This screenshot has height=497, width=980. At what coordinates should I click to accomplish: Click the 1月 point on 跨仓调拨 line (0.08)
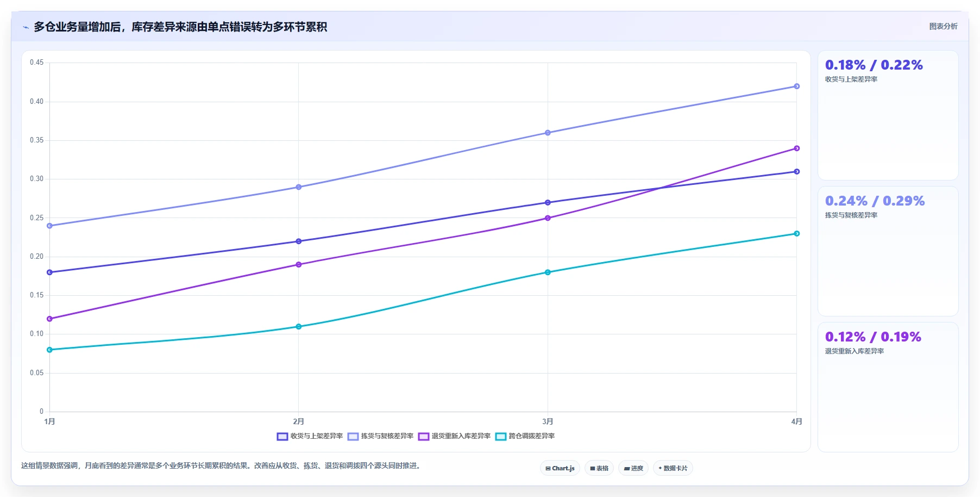click(49, 350)
